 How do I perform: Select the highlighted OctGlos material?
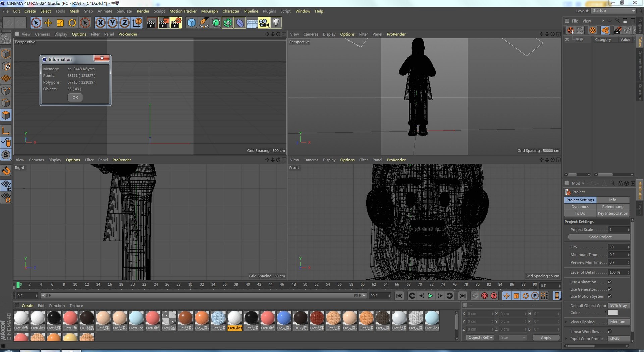coord(235,321)
